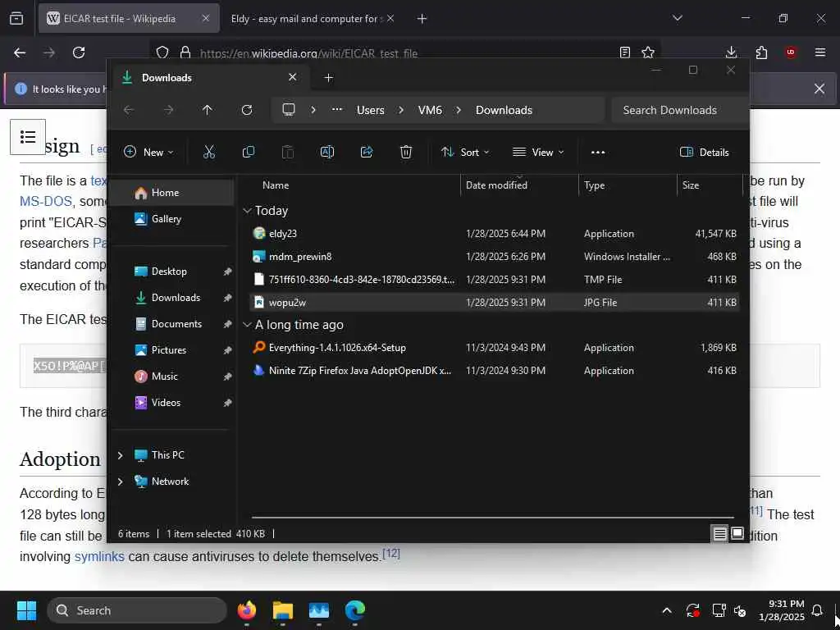Open the Windows Start menu
This screenshot has width=840, height=630.
[26, 610]
